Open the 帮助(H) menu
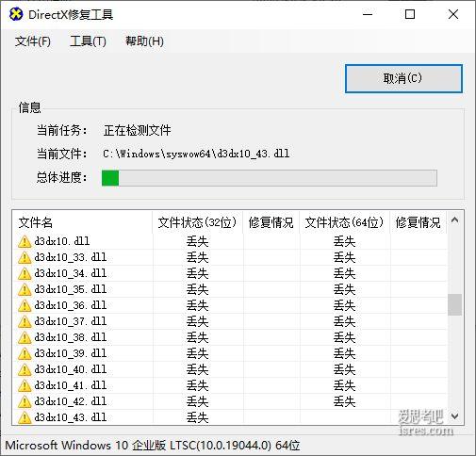The image size is (476, 456). 144,41
